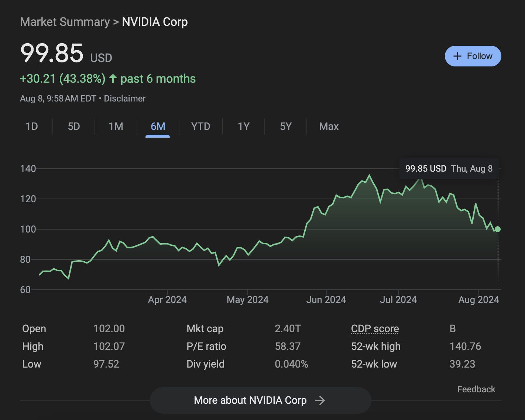Viewport: 525px width, 420px height.
Task: Click the Open value 102.00
Action: click(109, 328)
